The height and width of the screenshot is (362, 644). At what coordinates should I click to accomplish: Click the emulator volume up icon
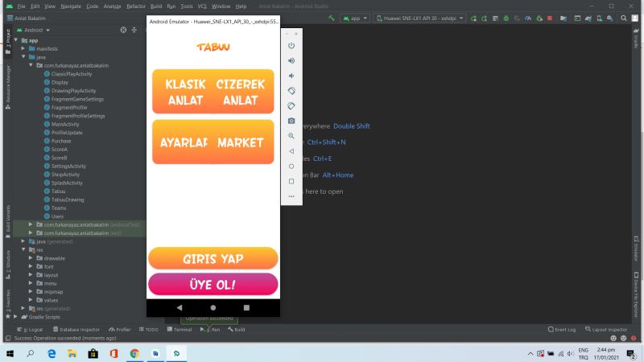[x=291, y=61]
